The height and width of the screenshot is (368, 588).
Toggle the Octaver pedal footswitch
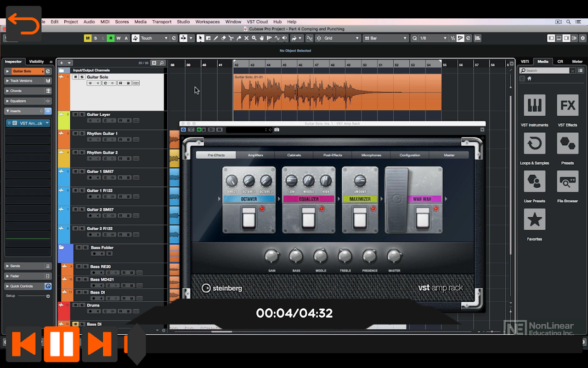[x=249, y=218]
